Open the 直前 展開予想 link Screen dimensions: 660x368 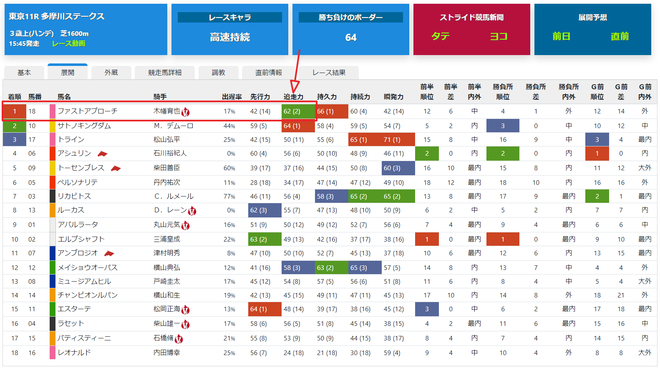tap(620, 36)
